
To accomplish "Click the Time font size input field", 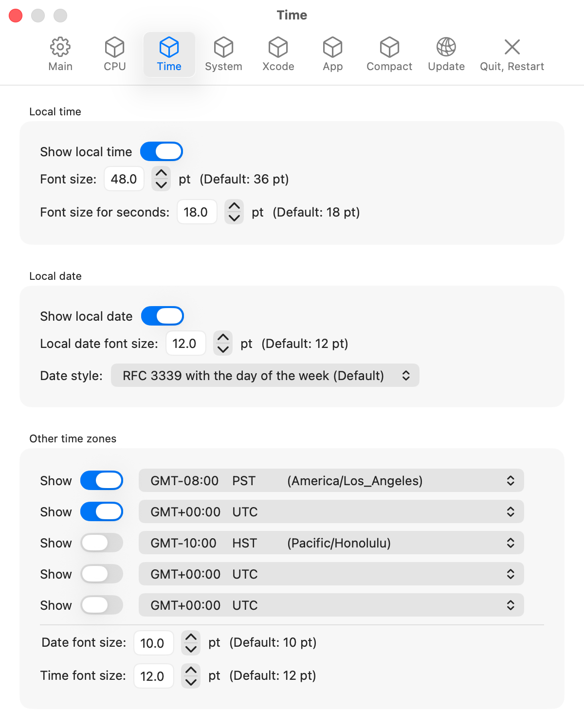I will (153, 676).
